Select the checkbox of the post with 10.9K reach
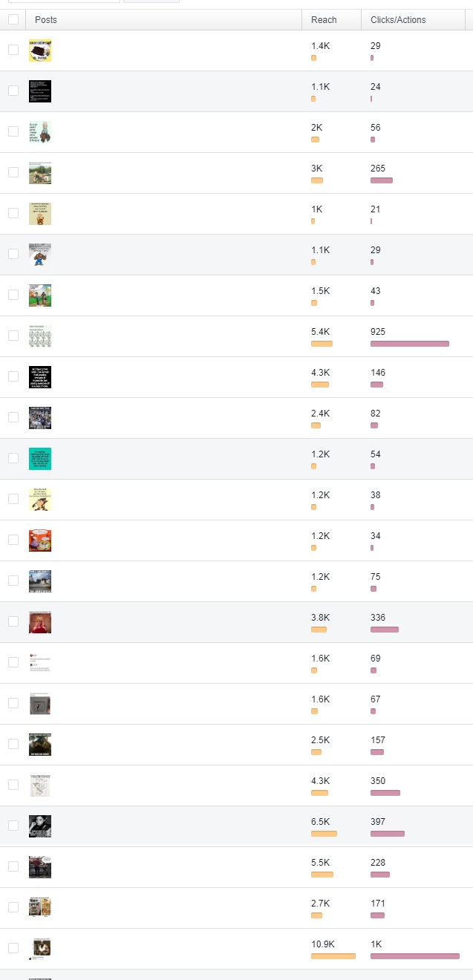The image size is (473, 980). click(x=13, y=948)
